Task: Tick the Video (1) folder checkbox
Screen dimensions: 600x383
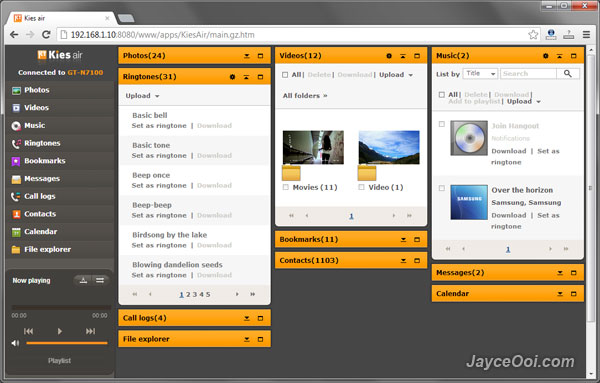Action: tap(361, 187)
